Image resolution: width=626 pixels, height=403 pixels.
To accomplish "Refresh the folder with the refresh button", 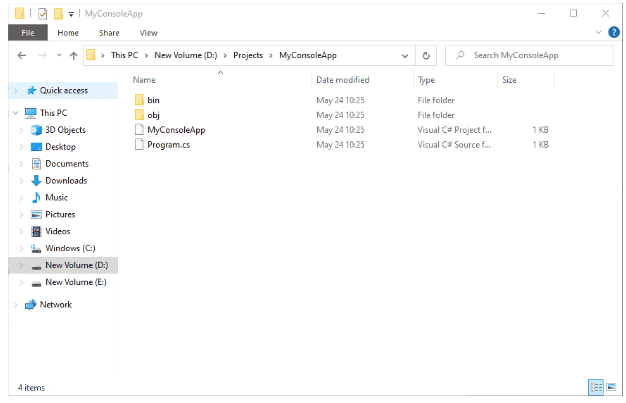I will coord(426,56).
